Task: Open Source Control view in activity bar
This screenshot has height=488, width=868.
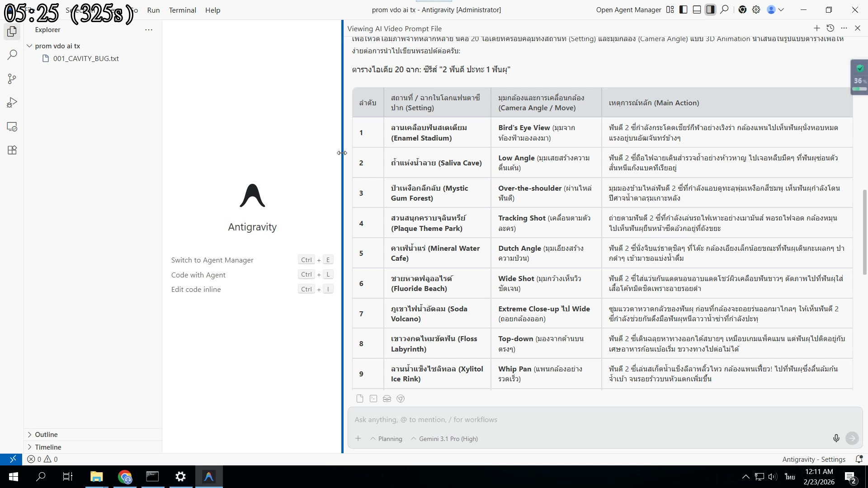Action: coord(12,79)
